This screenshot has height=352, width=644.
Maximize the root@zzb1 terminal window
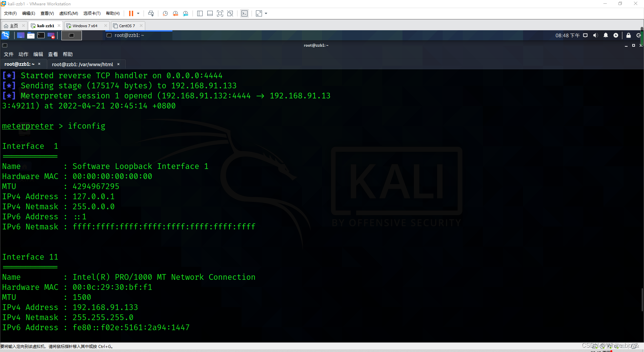[x=634, y=45]
